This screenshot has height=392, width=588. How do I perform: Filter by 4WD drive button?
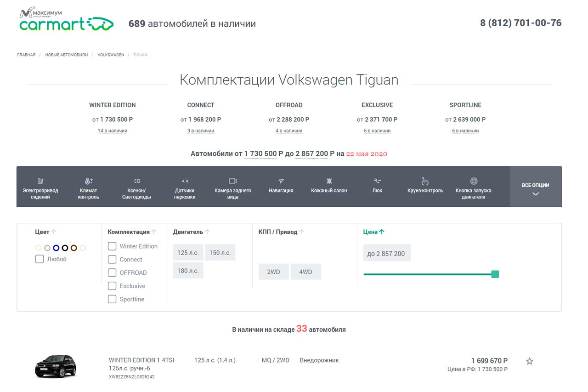305,272
